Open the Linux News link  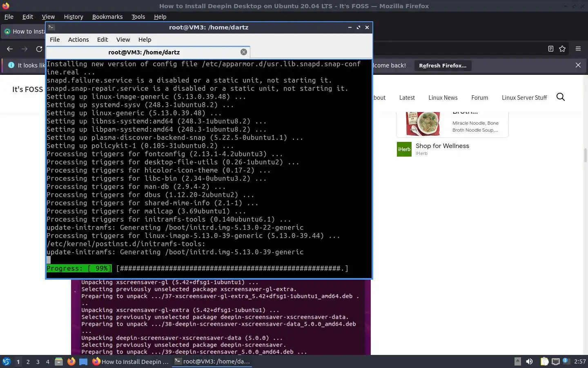(x=443, y=98)
